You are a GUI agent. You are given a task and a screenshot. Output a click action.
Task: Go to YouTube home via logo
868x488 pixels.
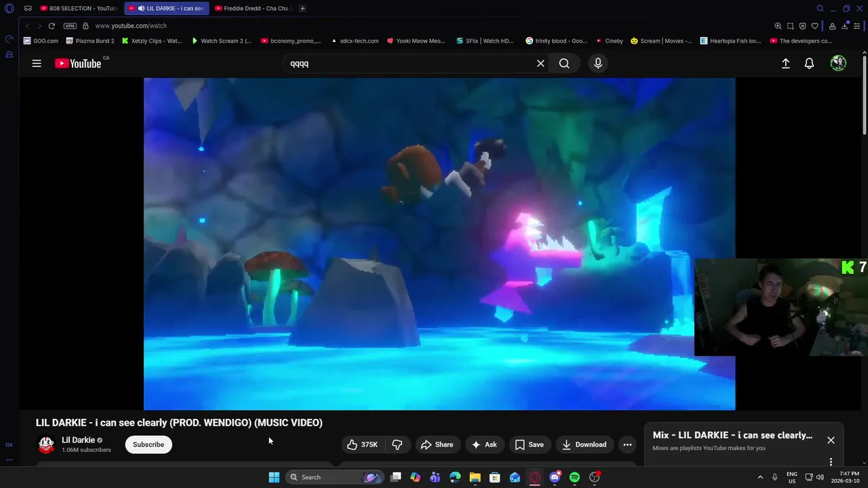point(78,63)
